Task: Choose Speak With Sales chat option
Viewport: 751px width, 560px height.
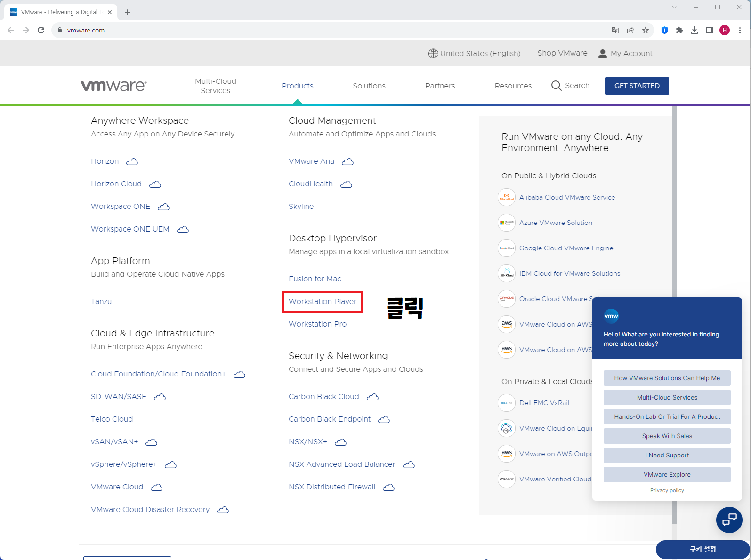Action: point(667,436)
